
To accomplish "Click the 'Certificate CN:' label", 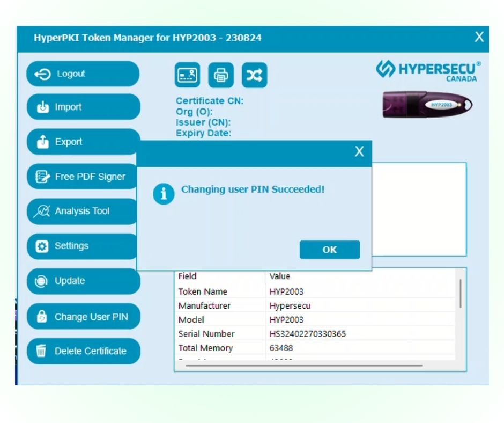I will 210,101.
